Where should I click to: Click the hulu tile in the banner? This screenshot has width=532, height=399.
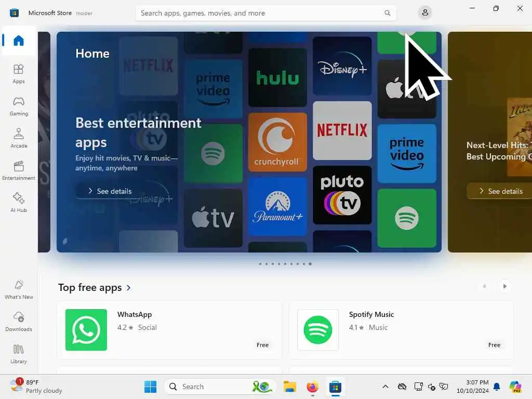[x=277, y=78]
